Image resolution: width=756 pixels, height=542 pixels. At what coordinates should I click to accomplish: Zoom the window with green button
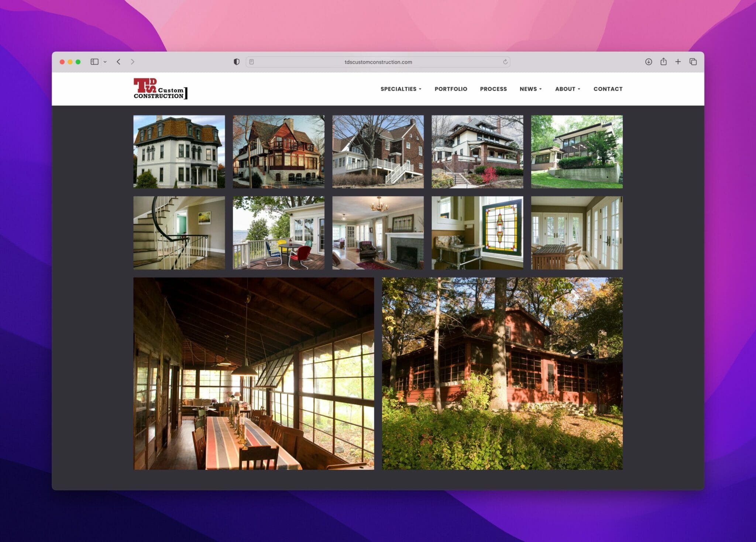point(78,62)
